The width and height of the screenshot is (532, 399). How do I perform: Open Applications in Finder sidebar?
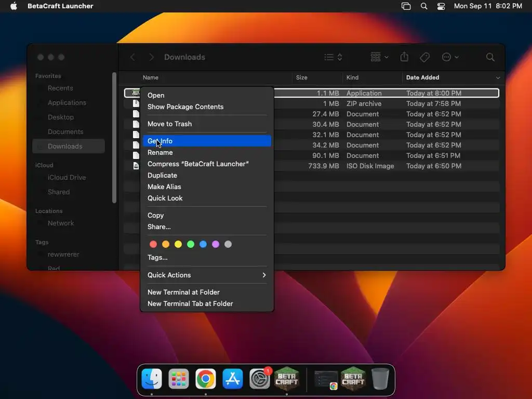tap(69, 102)
